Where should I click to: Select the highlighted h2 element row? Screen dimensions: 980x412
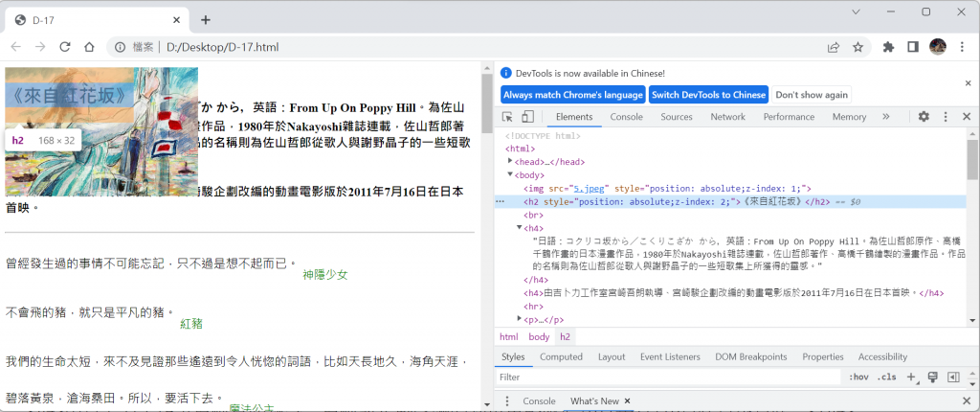coord(730,201)
